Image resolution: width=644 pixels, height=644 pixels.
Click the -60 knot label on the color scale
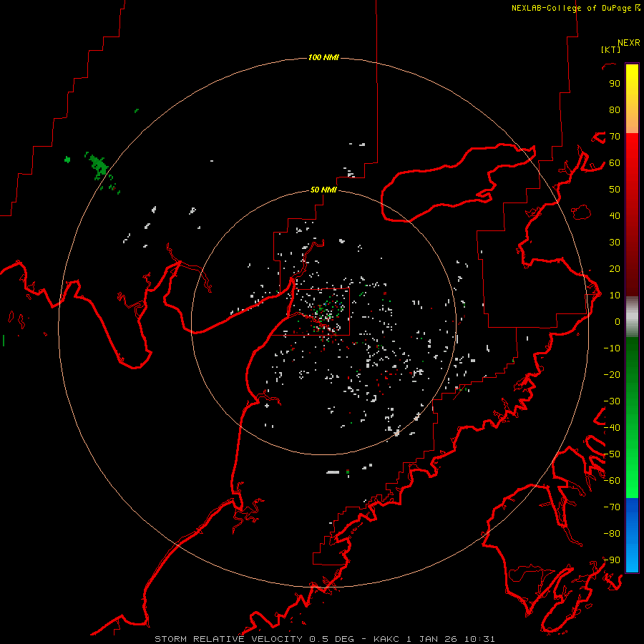[612, 481]
